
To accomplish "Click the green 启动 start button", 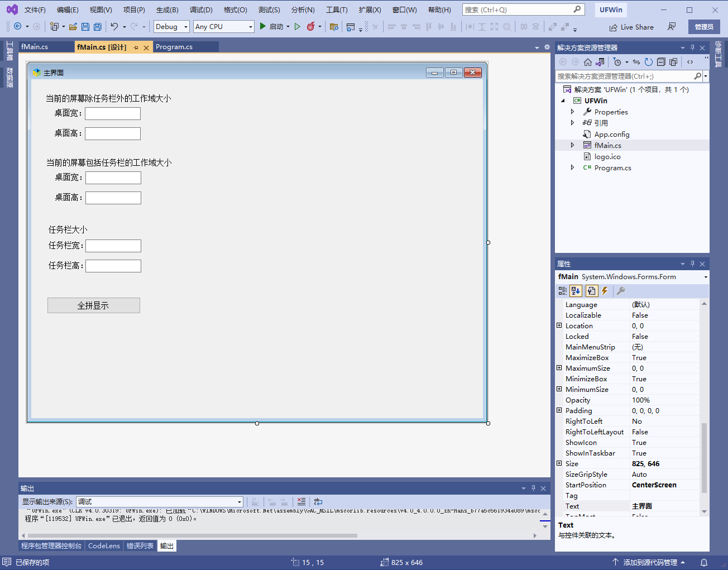I will (271, 26).
